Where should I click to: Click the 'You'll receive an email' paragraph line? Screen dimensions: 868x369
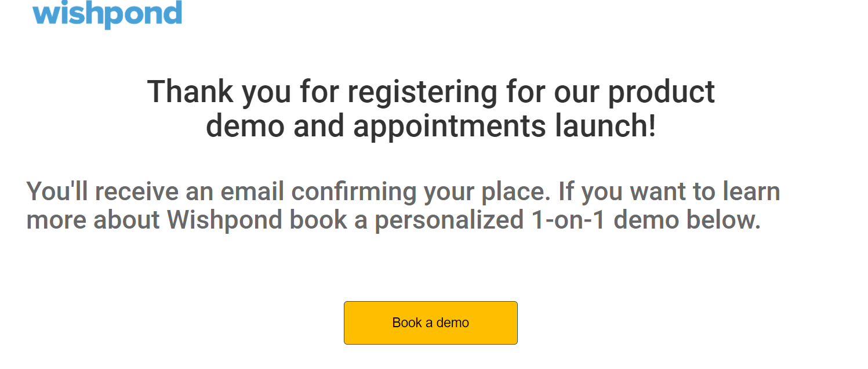click(x=404, y=192)
